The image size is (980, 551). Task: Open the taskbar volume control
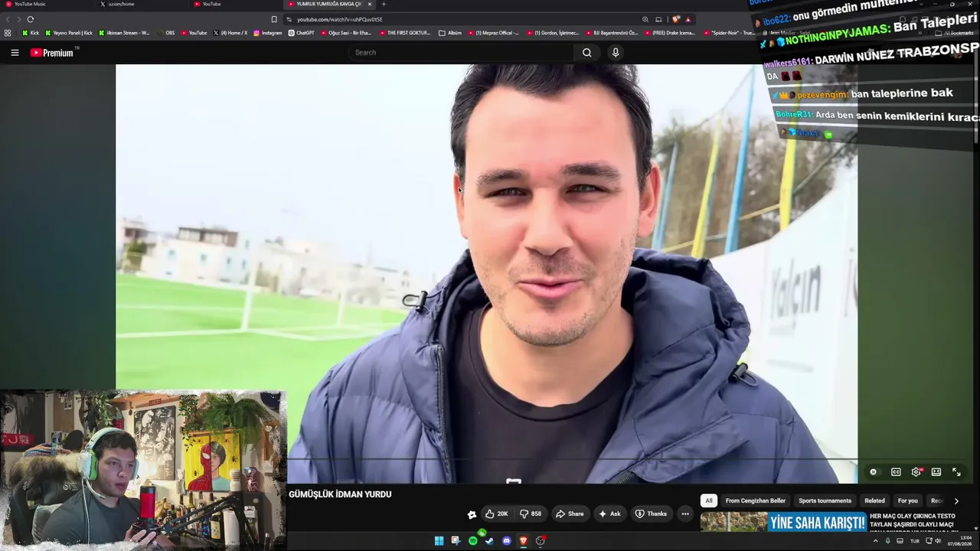coord(938,541)
